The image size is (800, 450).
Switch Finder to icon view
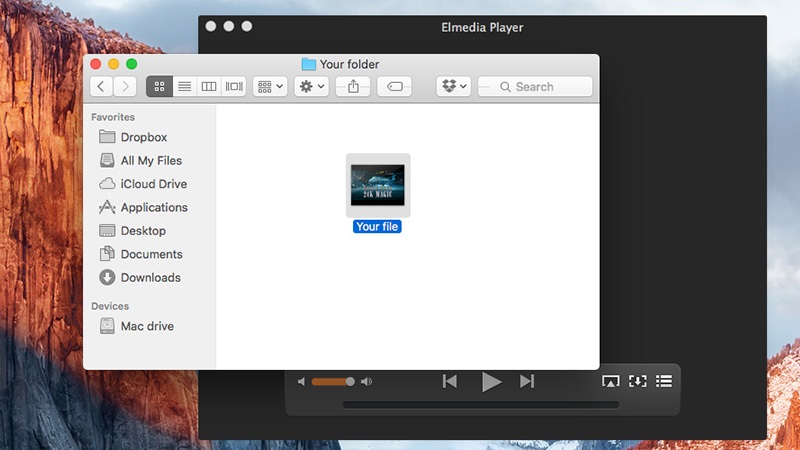click(159, 86)
